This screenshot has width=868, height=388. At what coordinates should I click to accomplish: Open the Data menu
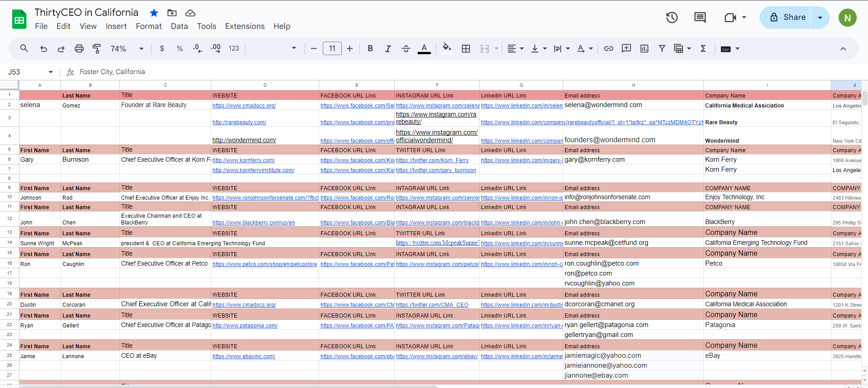tap(179, 26)
